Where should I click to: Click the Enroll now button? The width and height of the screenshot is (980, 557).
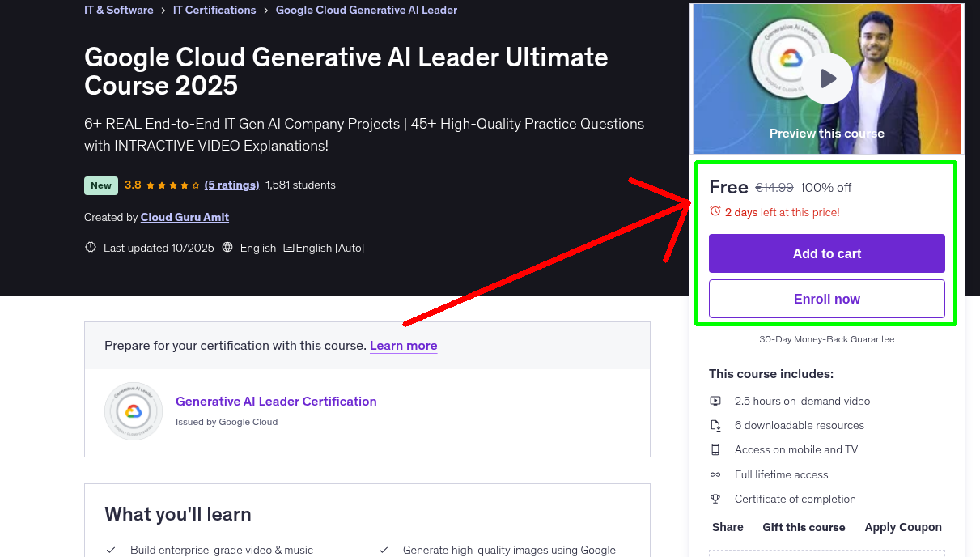coord(826,299)
